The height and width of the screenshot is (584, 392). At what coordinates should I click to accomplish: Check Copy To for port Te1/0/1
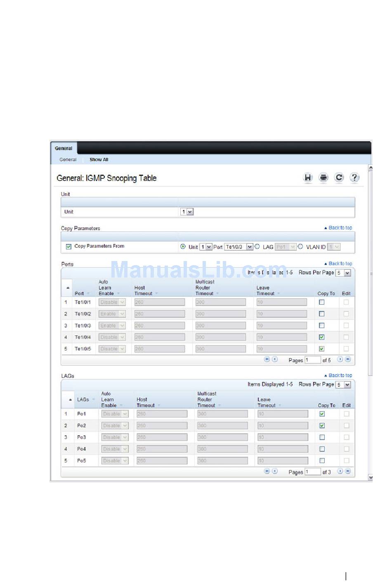pos(322,302)
